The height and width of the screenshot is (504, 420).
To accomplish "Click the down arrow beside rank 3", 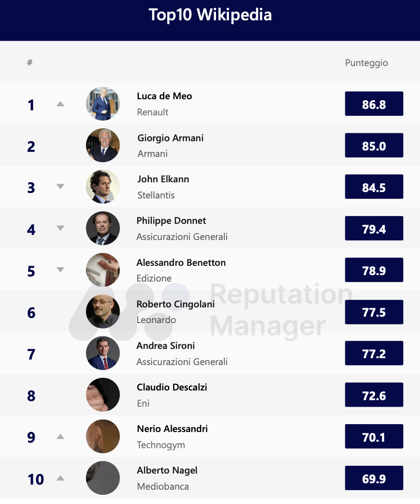I will (60, 186).
